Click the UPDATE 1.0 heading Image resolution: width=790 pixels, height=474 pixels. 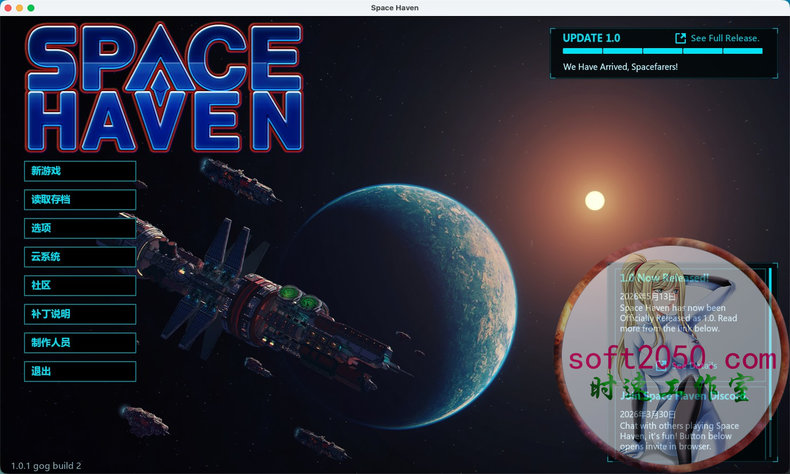click(591, 38)
